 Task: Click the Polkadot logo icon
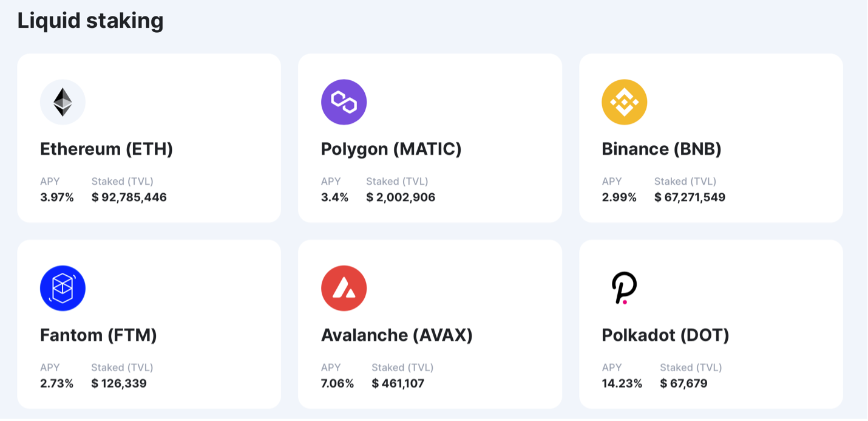point(623,288)
